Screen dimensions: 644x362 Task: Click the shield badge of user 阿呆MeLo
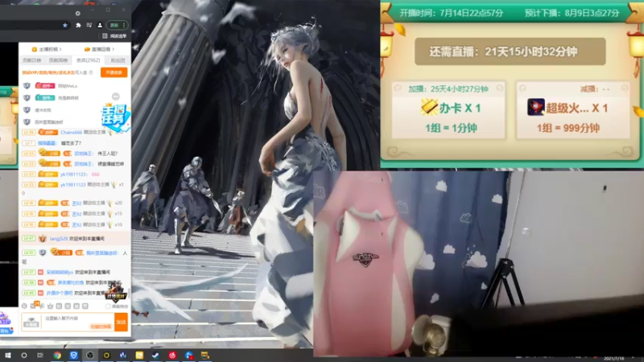tap(27, 86)
